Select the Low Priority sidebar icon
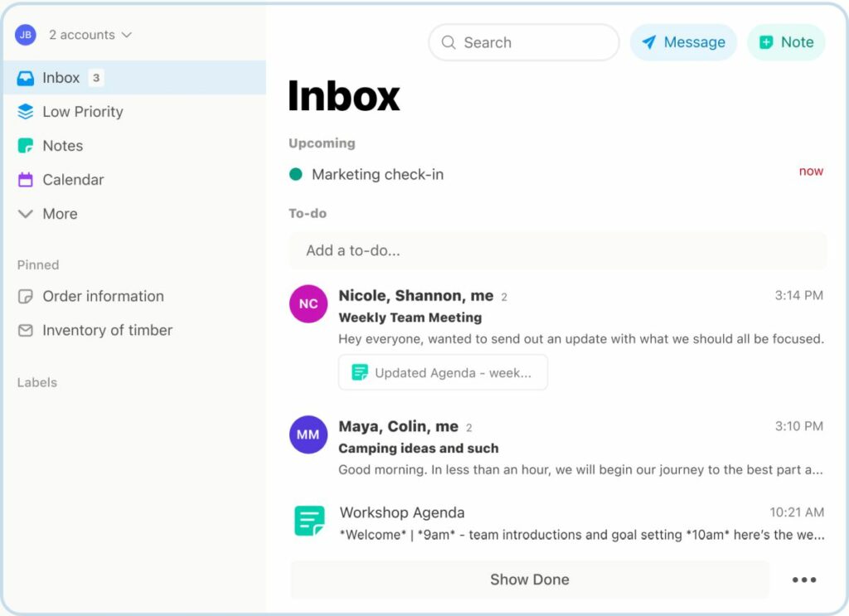849x616 pixels. point(26,111)
